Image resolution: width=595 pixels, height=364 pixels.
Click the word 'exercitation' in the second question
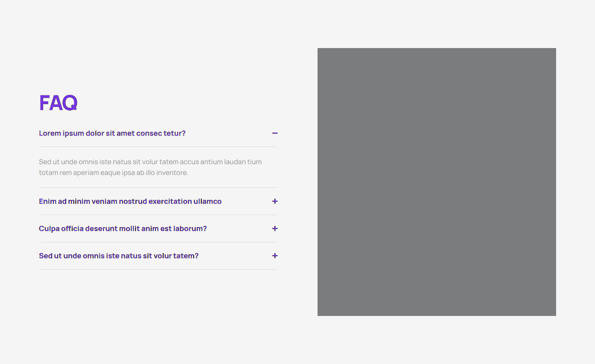170,201
